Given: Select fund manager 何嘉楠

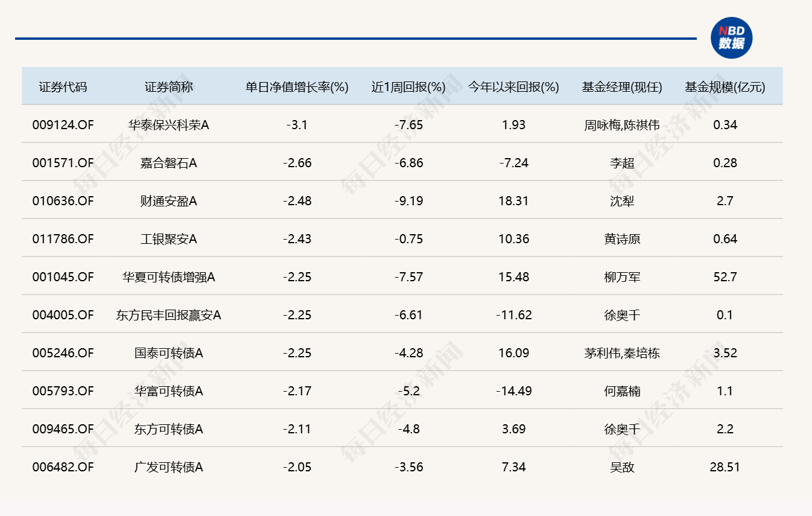Looking at the screenshot, I should point(622,391).
